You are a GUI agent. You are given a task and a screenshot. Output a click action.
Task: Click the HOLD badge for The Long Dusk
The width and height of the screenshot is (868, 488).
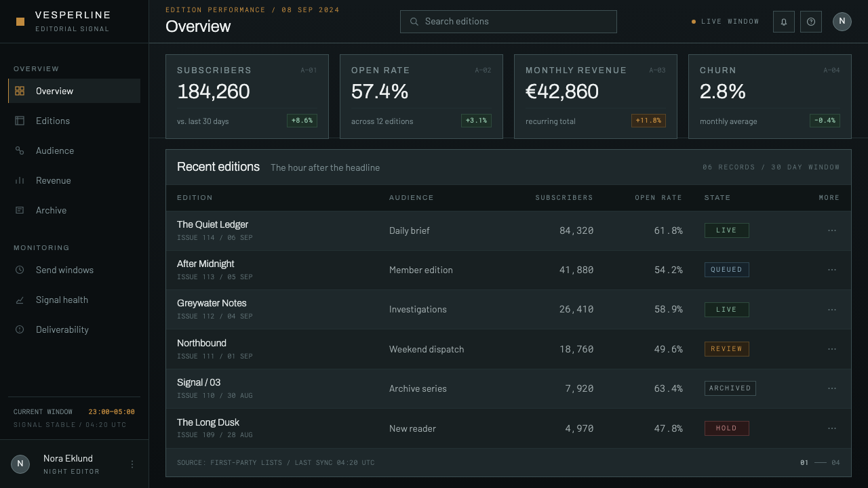click(726, 428)
